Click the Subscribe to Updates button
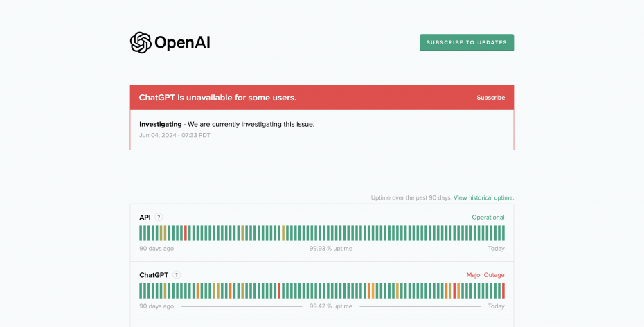Image resolution: width=644 pixels, height=327 pixels. 467,42
